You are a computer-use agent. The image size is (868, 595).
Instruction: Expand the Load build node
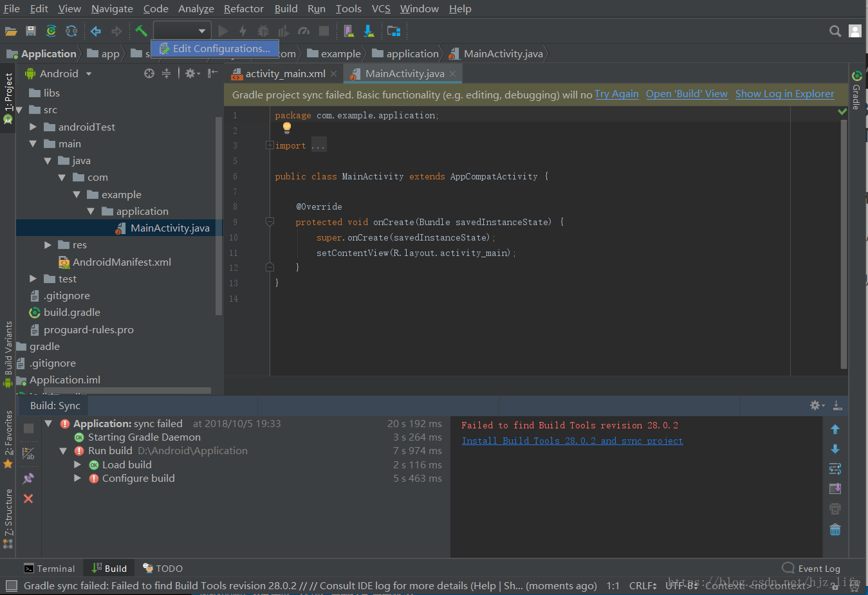tap(77, 464)
